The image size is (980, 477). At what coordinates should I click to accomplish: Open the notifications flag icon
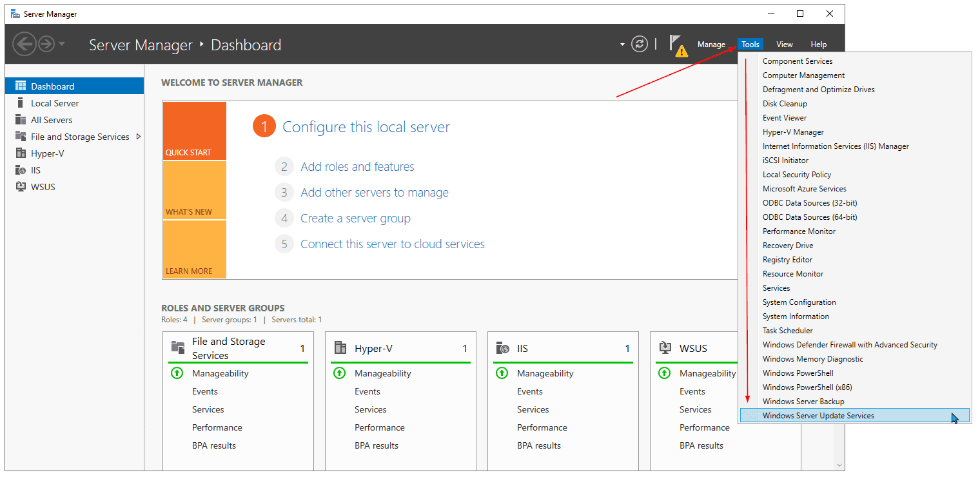676,44
